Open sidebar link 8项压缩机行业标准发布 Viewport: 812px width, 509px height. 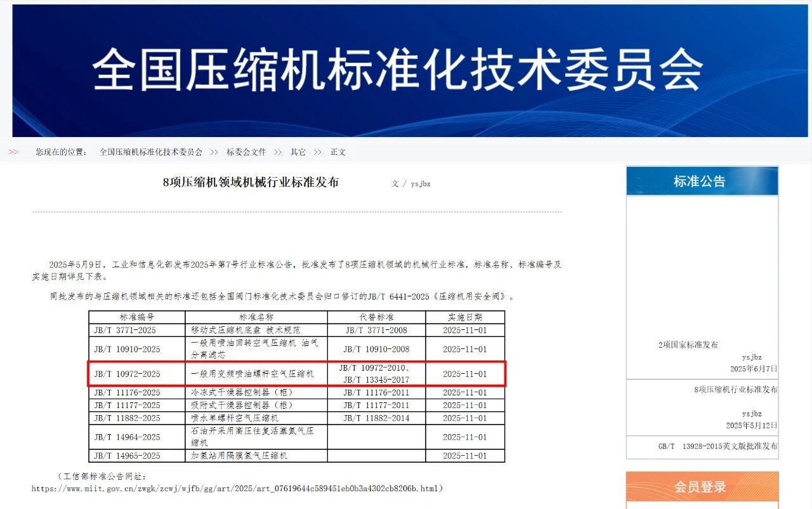tap(735, 389)
